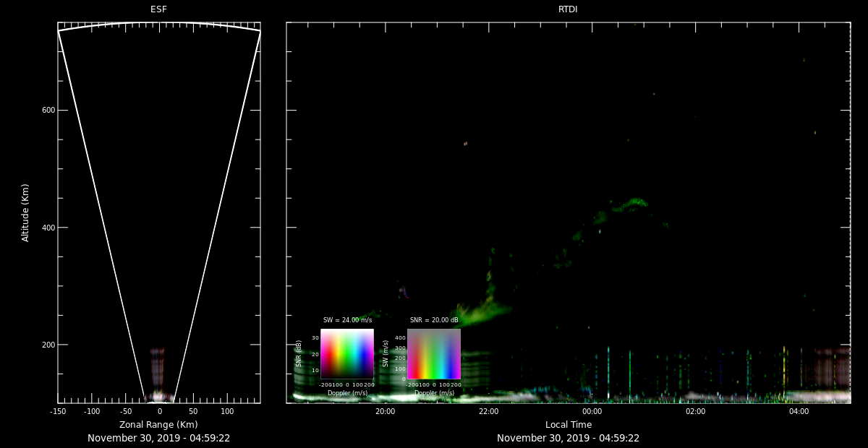The width and height of the screenshot is (868, 448).
Task: Click the 50 zonal range tick label
Action: pos(193,411)
